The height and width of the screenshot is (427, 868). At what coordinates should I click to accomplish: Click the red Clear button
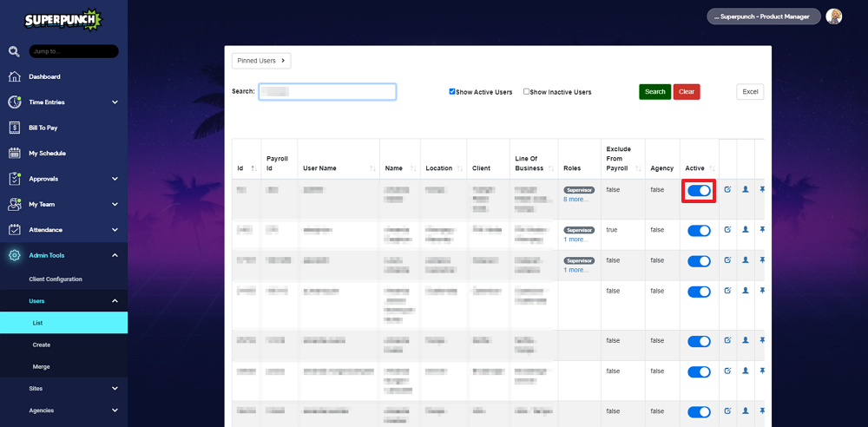point(687,92)
